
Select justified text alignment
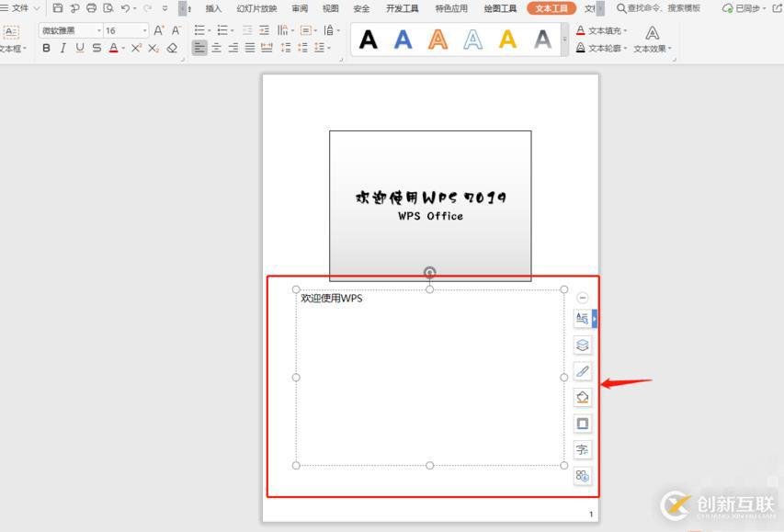250,48
